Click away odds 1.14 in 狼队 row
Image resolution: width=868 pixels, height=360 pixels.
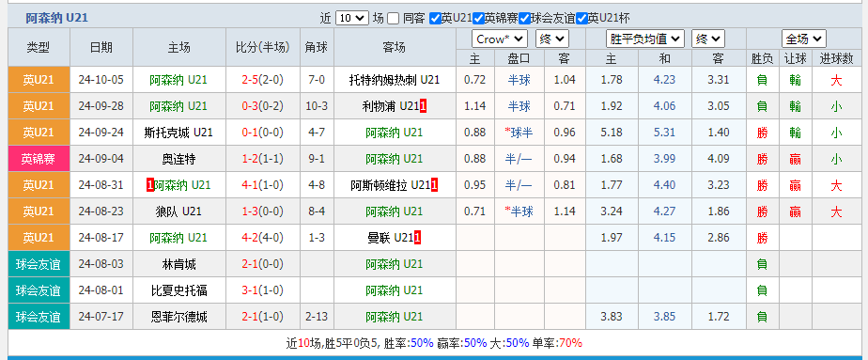point(564,211)
